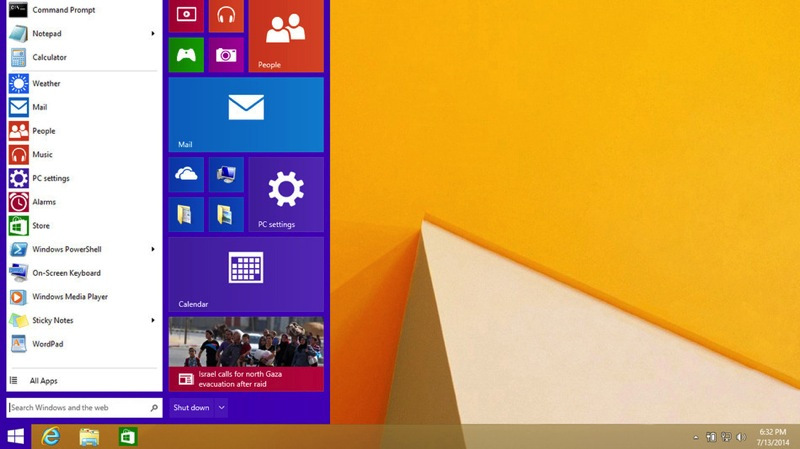800x449 pixels.
Task: Open Windows Media Player from Start list
Action: pos(69,297)
